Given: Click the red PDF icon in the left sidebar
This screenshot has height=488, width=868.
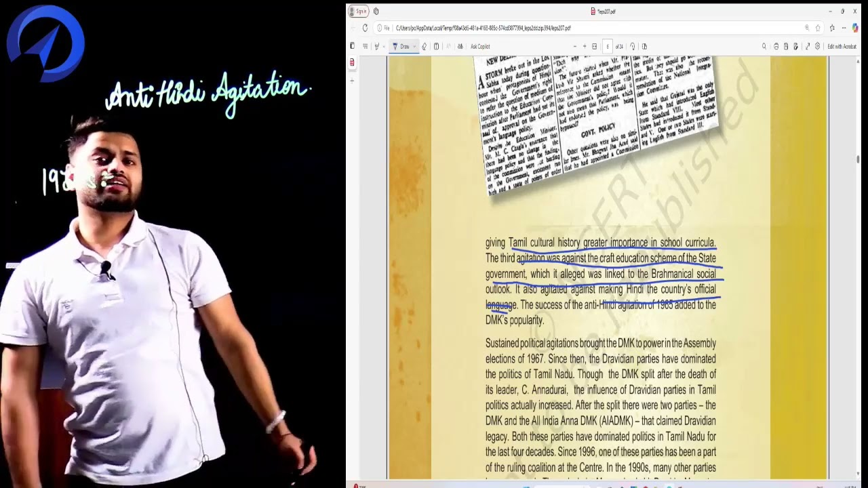Looking at the screenshot, I should pyautogui.click(x=352, y=63).
